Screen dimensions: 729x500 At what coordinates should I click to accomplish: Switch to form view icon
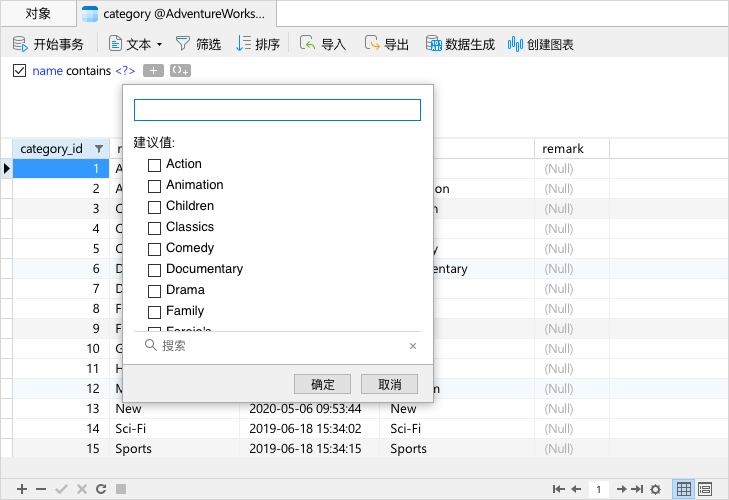point(705,489)
